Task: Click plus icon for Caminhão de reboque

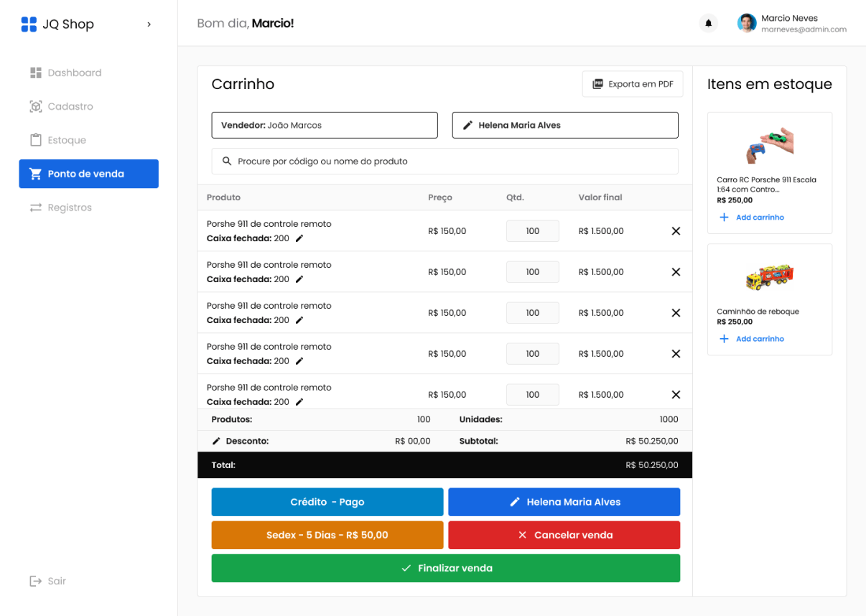Action: pos(724,339)
